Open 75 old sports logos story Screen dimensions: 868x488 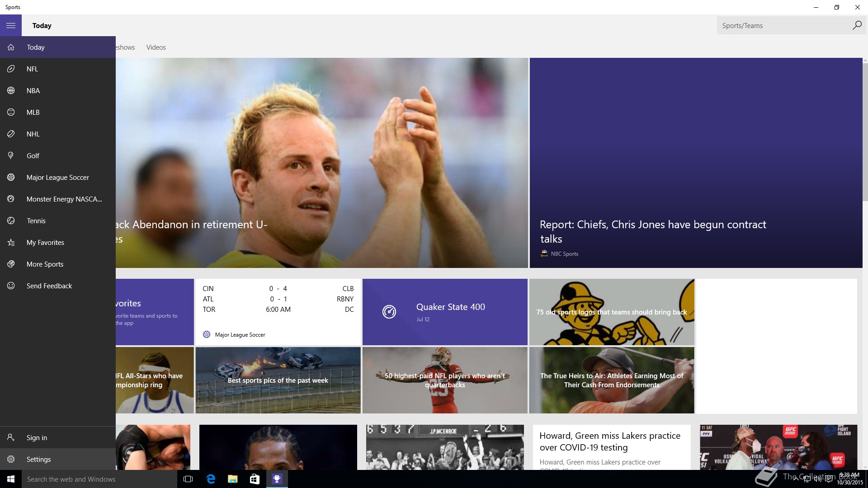612,312
